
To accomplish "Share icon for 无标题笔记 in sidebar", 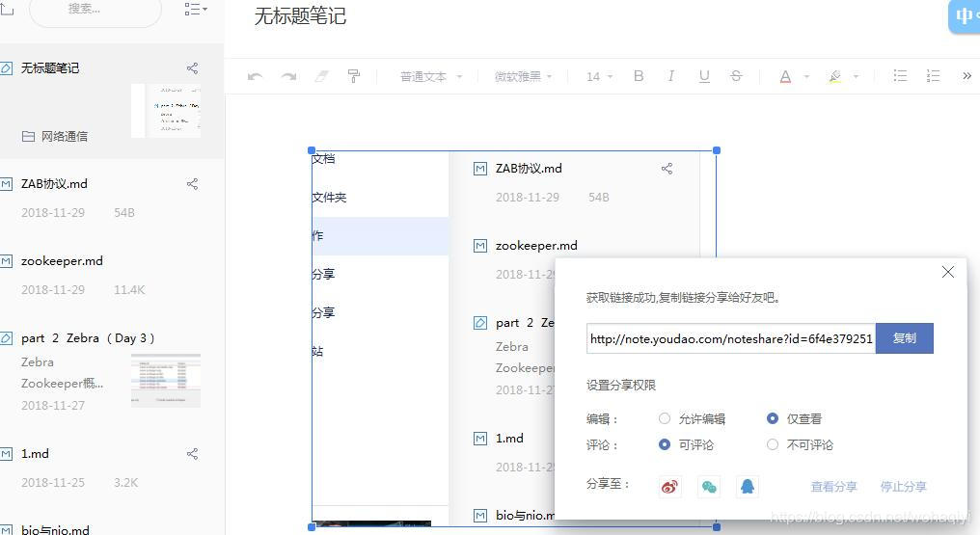I will pyautogui.click(x=192, y=68).
